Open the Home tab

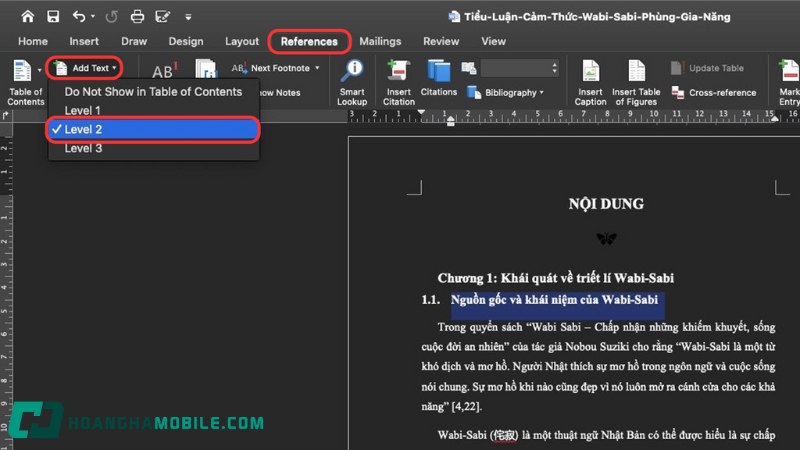click(33, 41)
